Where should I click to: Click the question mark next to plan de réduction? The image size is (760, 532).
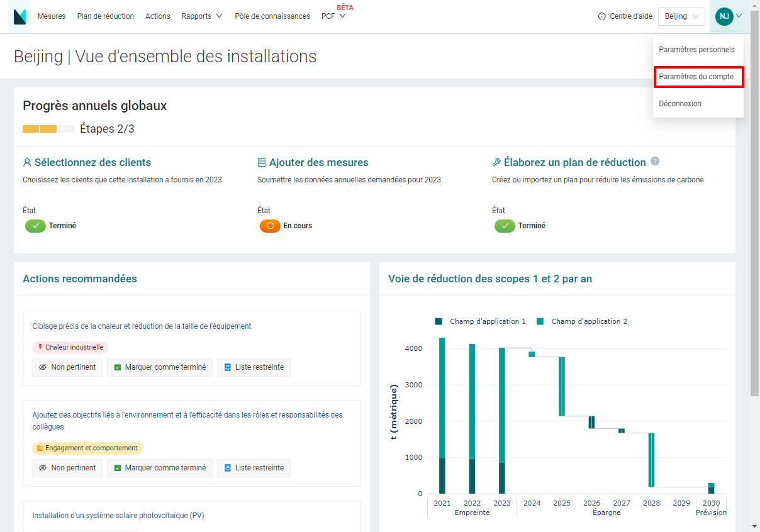click(x=655, y=162)
